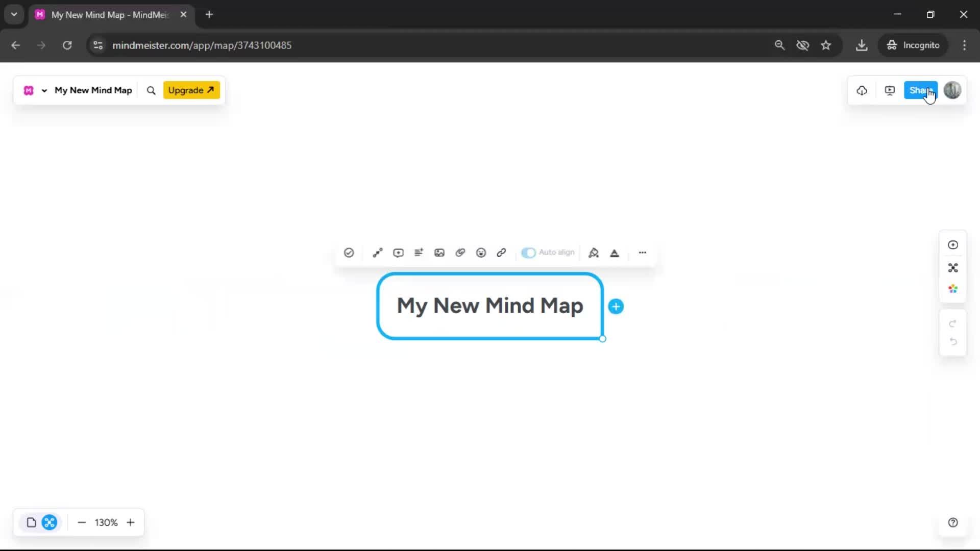Open the browser zoom magnifier icon
The image size is (980, 551).
click(x=779, y=45)
